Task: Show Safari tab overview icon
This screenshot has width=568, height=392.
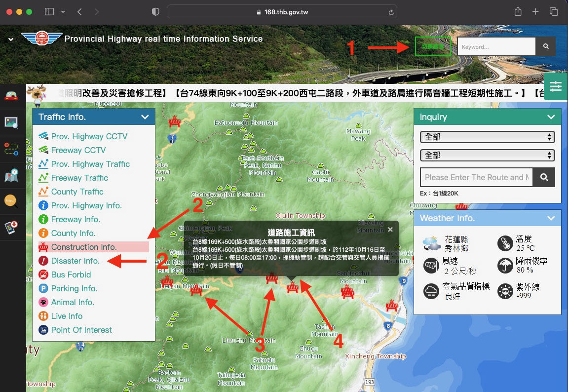Action: (554, 11)
